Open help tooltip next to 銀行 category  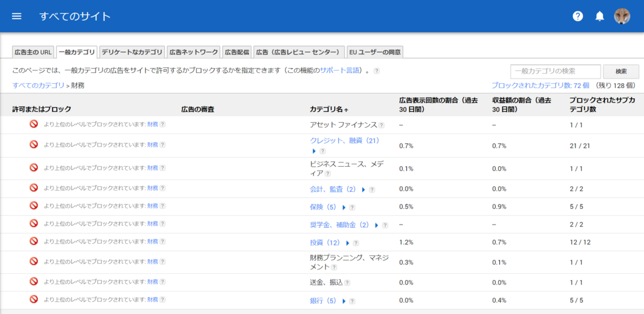tap(352, 301)
